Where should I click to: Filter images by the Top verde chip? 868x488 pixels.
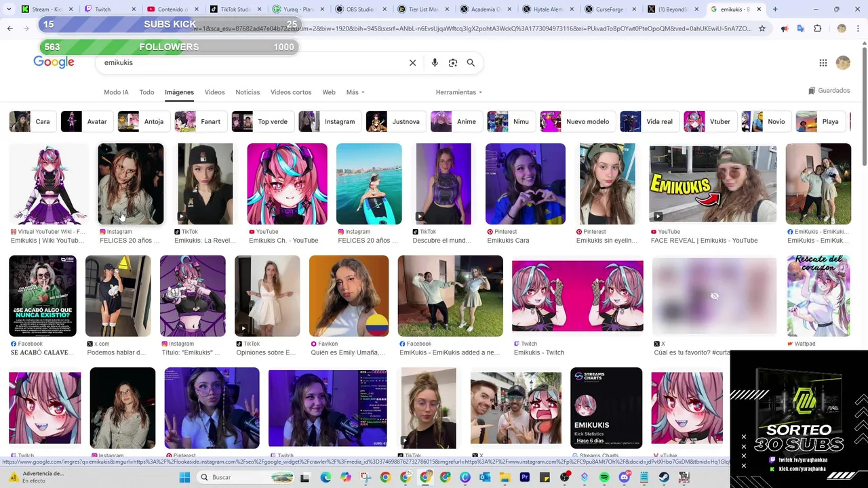(x=262, y=121)
